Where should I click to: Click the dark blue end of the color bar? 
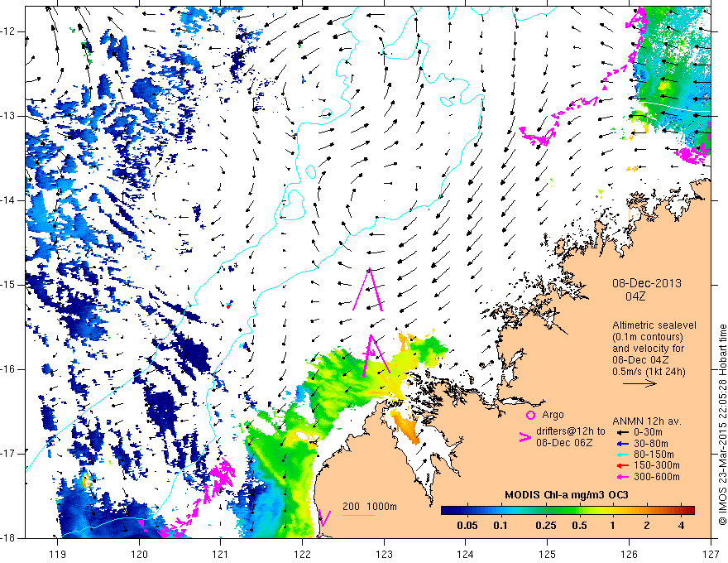click(446, 510)
